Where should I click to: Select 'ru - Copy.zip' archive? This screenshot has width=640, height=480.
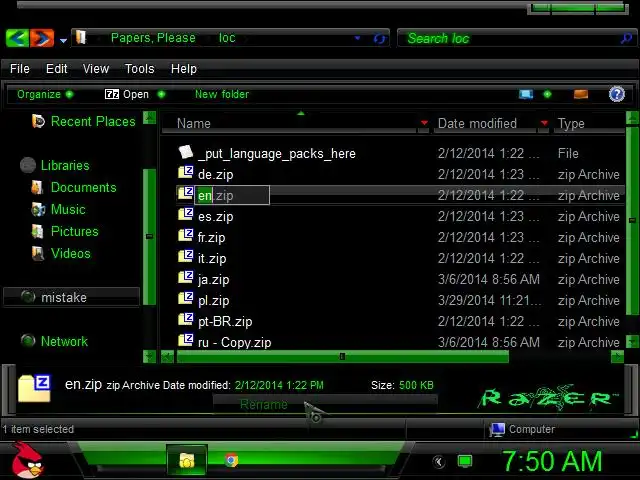click(234, 342)
